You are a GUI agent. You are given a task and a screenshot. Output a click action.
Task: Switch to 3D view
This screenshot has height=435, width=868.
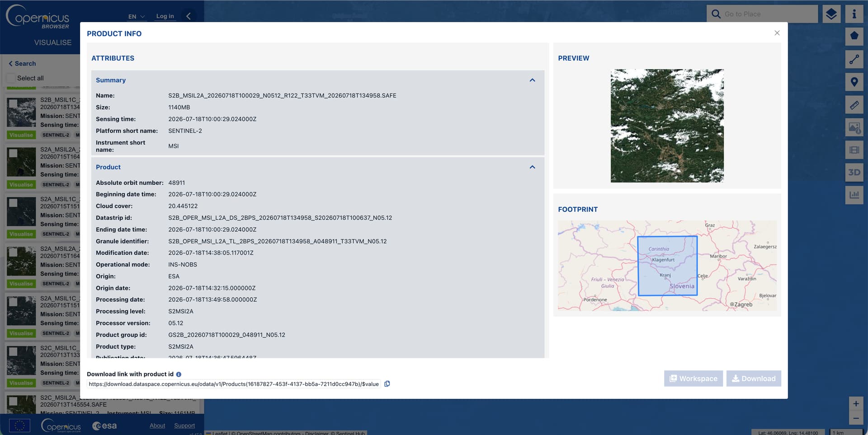[x=854, y=173]
